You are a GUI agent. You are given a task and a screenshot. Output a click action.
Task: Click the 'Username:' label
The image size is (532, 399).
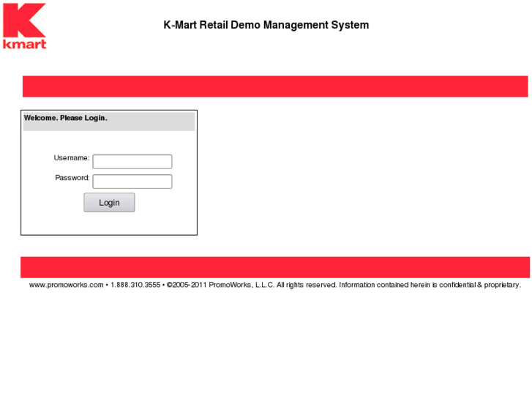pos(72,158)
